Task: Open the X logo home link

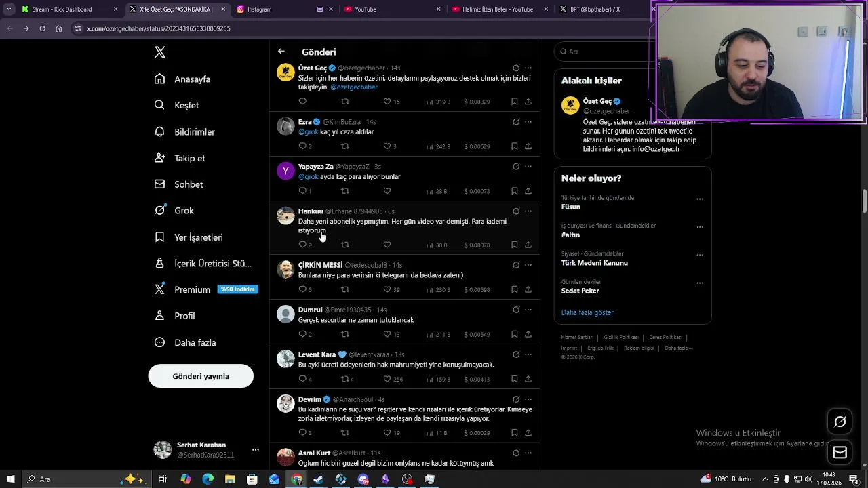Action: [x=160, y=52]
